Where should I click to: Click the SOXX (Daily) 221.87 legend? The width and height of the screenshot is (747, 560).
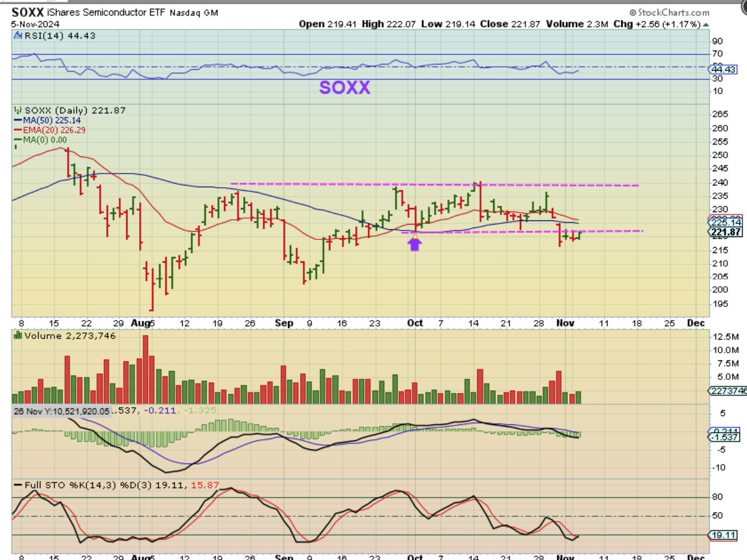(74, 110)
